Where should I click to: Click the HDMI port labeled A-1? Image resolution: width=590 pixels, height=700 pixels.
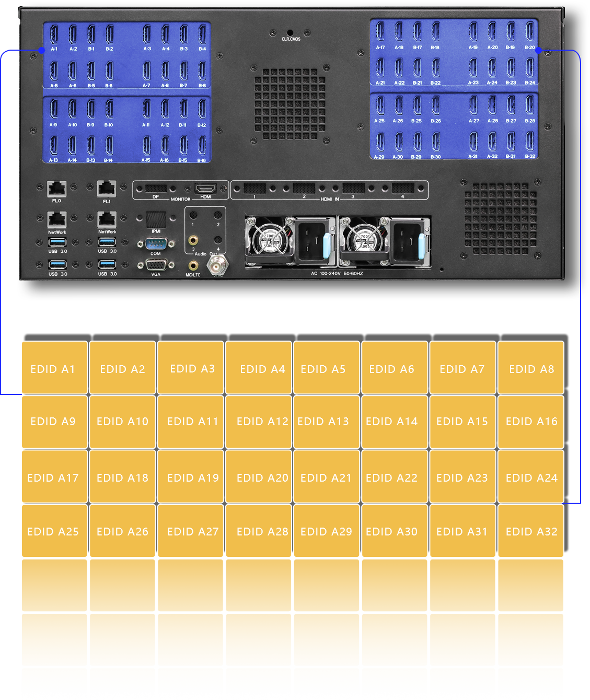click(x=54, y=34)
